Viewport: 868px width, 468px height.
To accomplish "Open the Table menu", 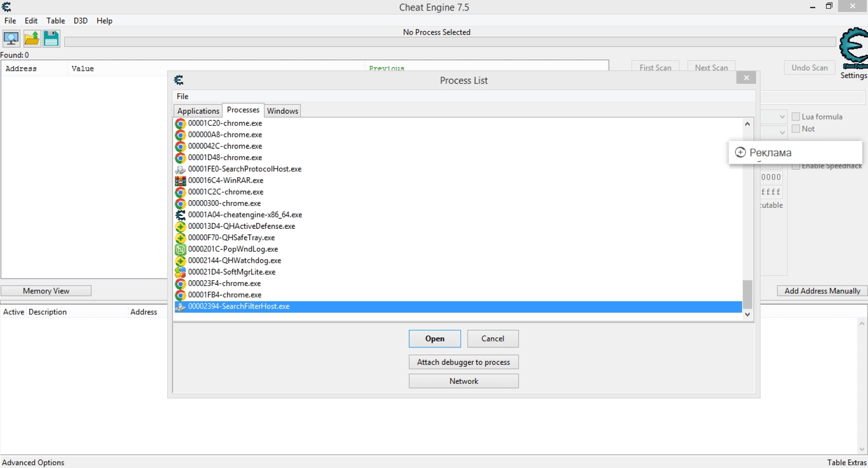I will click(x=56, y=21).
